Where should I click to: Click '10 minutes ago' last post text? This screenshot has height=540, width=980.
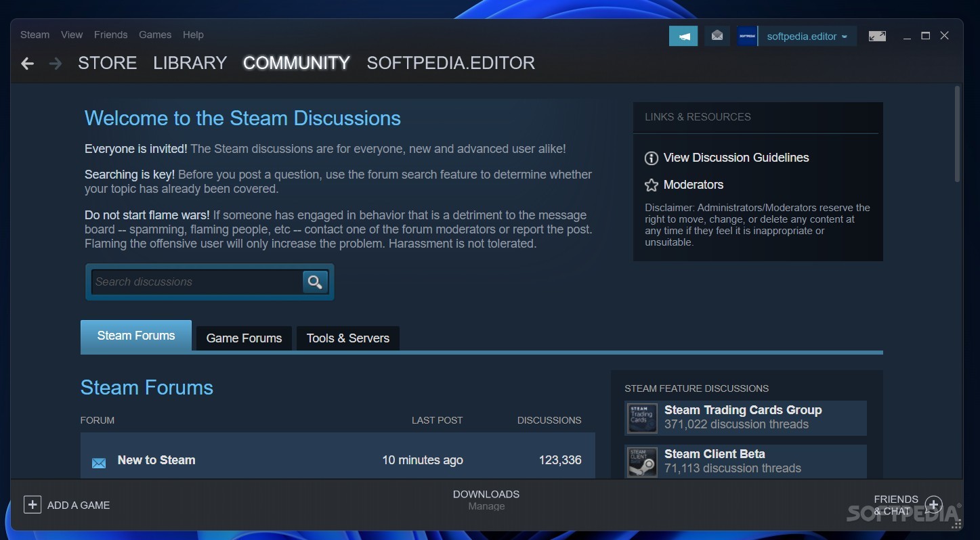[423, 460]
